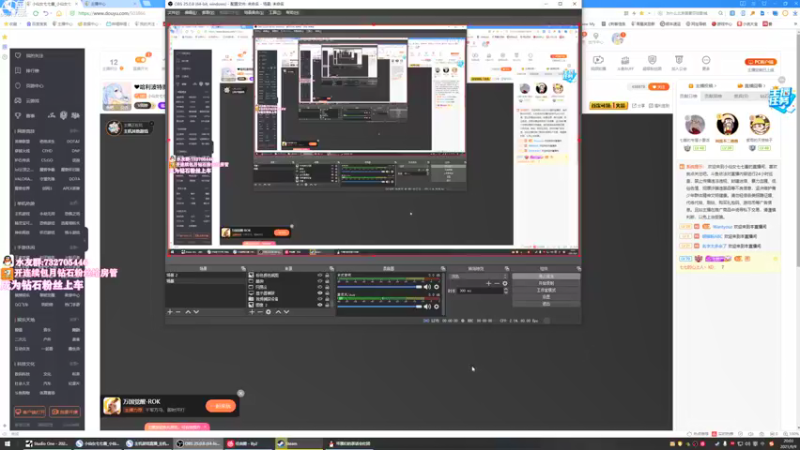
Task: Open the heart icon in Douyu sidebar
Action: (18, 55)
